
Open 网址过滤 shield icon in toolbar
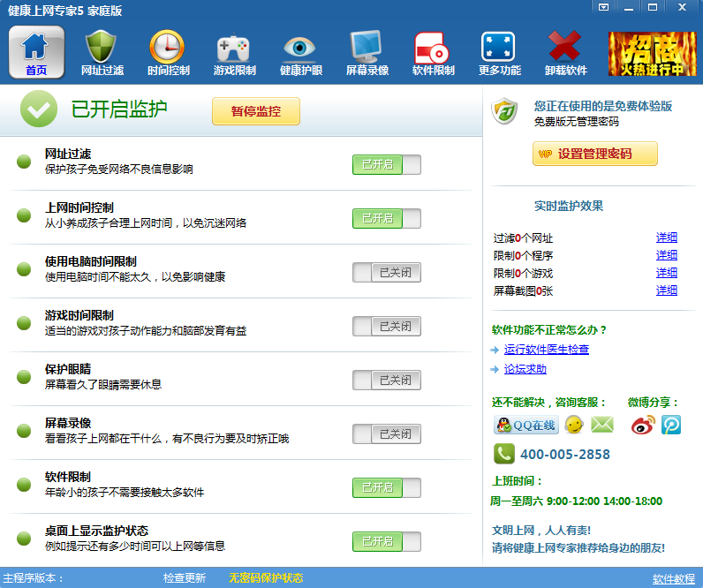click(102, 52)
